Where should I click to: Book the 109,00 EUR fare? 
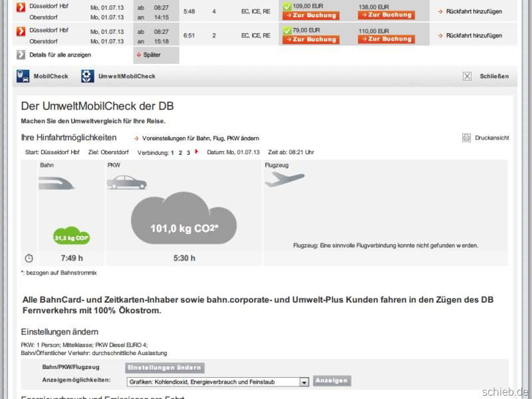pos(311,15)
